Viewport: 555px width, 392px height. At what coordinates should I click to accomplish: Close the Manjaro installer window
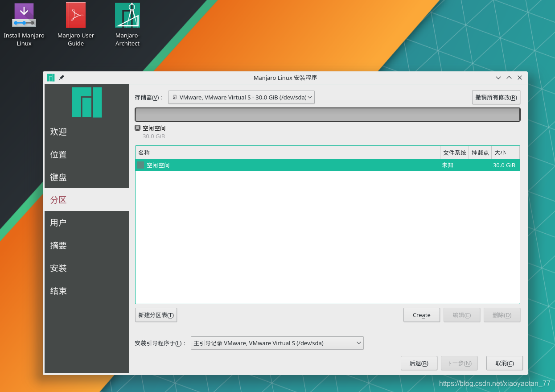(520, 78)
